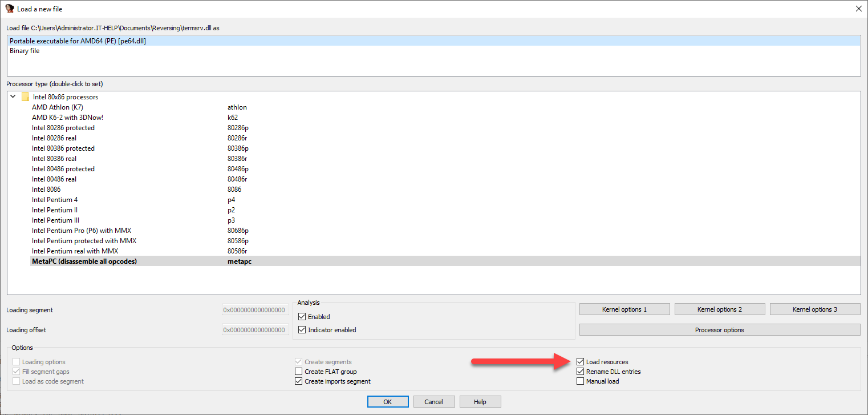Viewport: 868px width, 415px height.
Task: Select Portable executable for AMD64 loader
Action: [78, 41]
